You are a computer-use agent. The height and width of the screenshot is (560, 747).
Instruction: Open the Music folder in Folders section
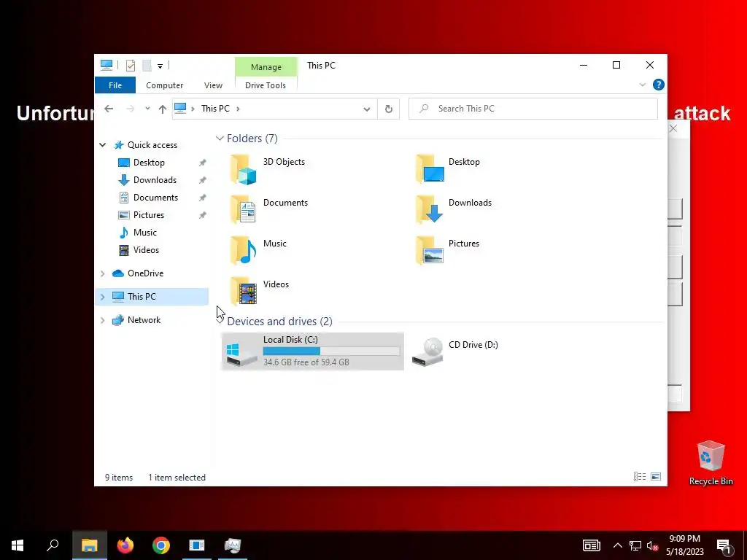244,251
